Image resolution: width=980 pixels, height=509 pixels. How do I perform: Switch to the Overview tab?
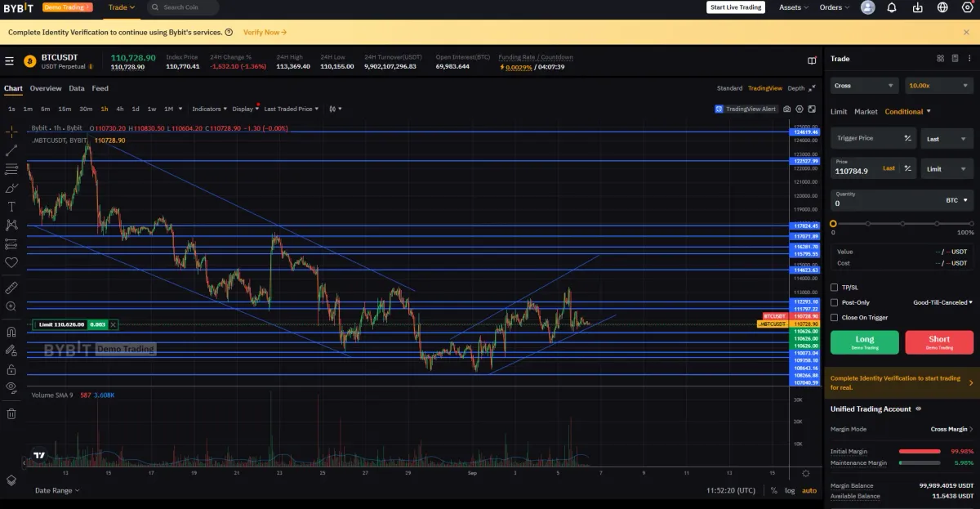(46, 88)
